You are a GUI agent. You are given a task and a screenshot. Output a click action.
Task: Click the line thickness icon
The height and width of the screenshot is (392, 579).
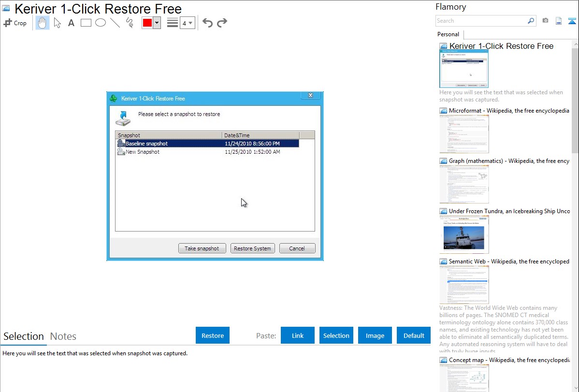pyautogui.click(x=172, y=23)
